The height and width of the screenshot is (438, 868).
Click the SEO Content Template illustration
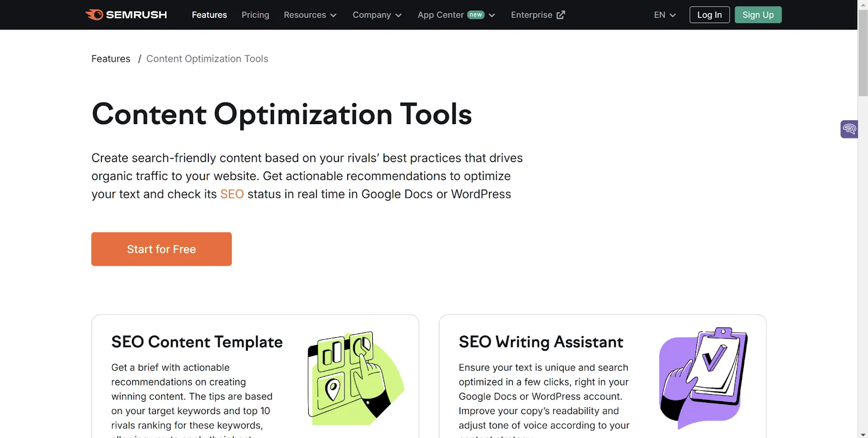(355, 378)
